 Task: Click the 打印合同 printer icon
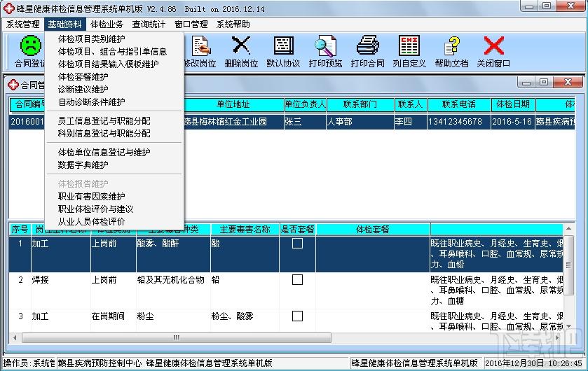(x=367, y=45)
